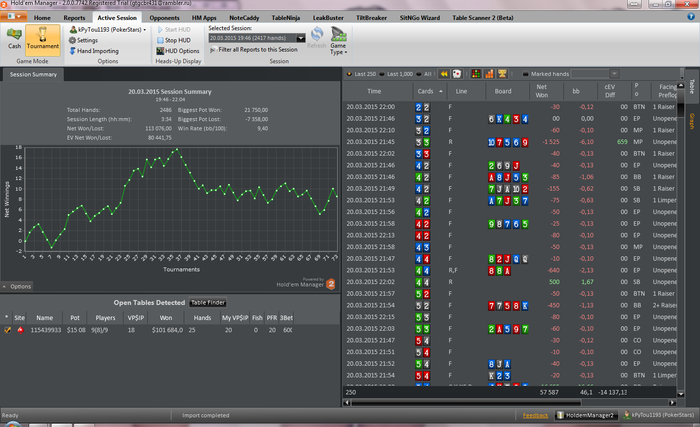700x427 pixels.
Task: Click the trophy icon in hands toolbar
Action: 504,74
